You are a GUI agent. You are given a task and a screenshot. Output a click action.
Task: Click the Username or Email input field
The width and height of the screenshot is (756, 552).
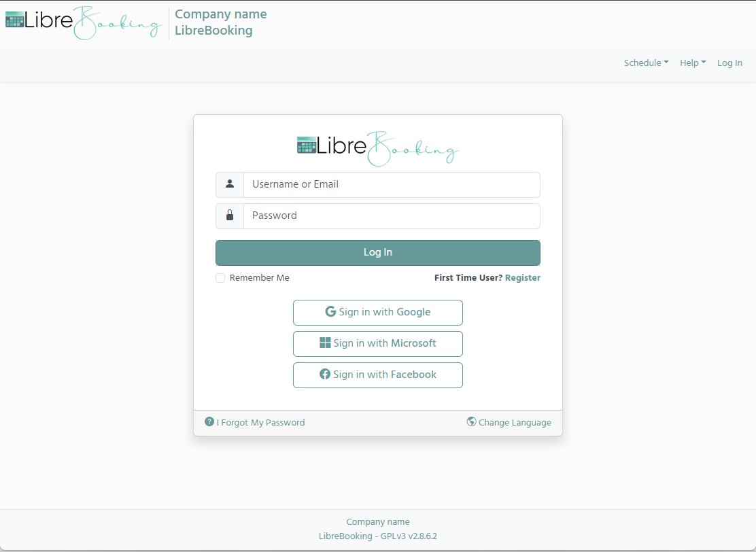(392, 184)
